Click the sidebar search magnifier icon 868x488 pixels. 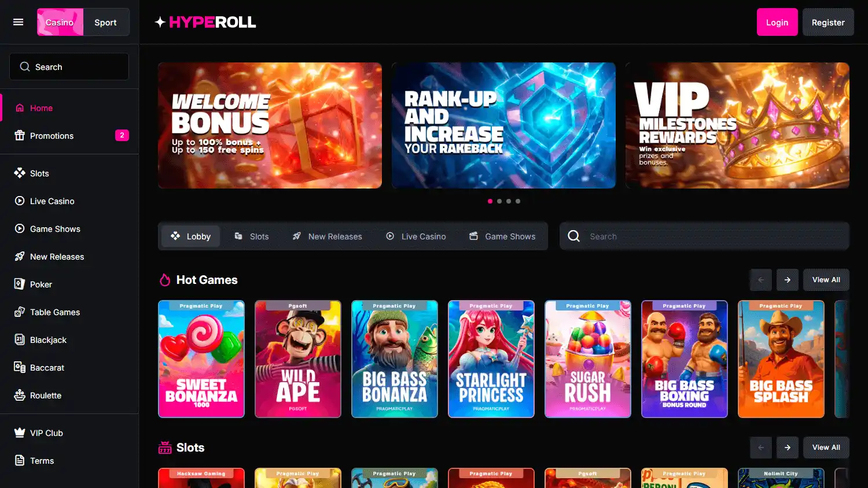25,66
